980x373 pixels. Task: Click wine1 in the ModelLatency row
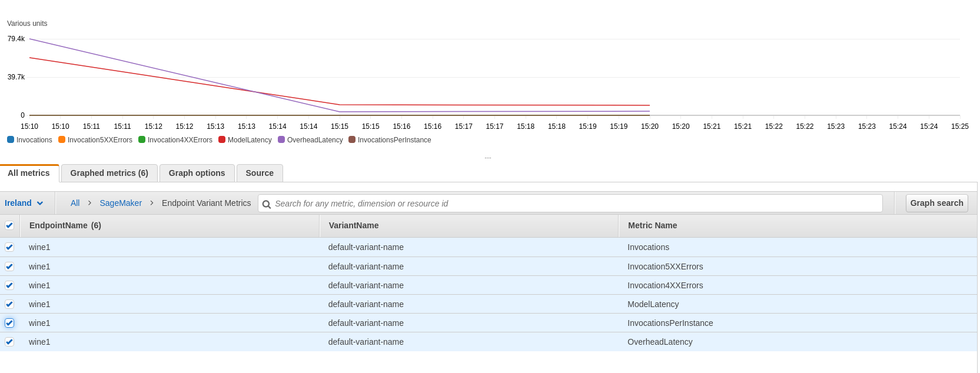[x=39, y=304]
